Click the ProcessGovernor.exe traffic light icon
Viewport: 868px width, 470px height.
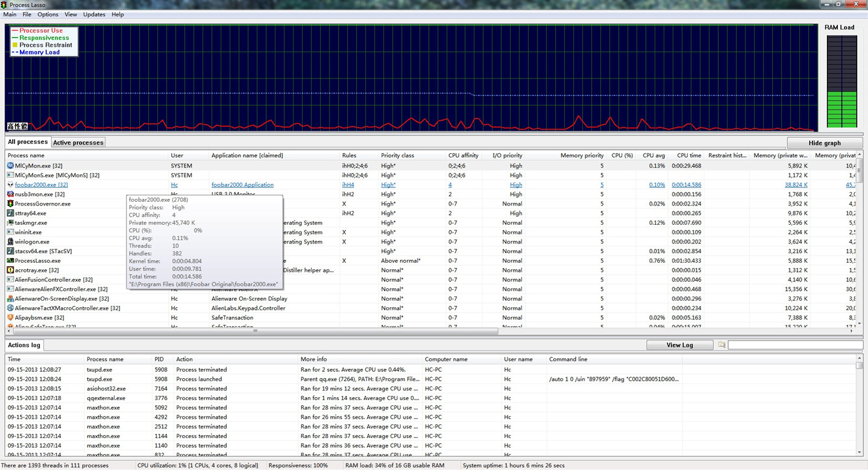tap(10, 204)
